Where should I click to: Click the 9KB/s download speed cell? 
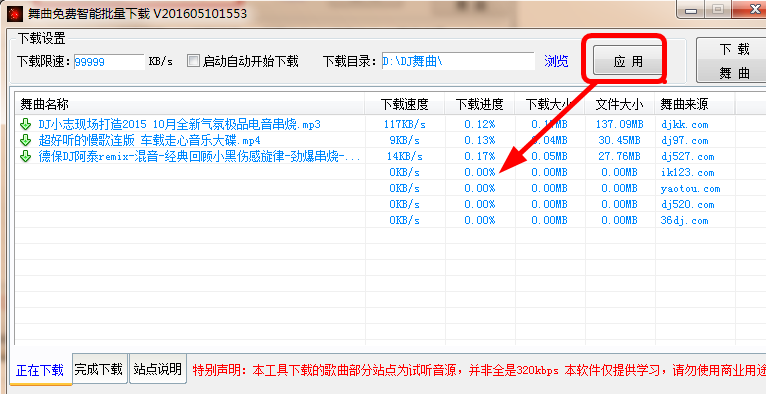pyautogui.click(x=404, y=141)
